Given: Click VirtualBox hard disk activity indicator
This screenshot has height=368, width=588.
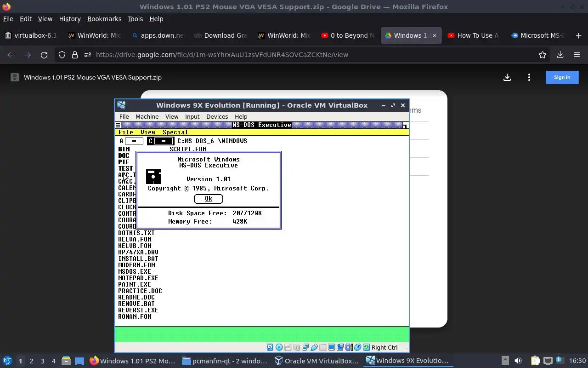Looking at the screenshot, I should (x=270, y=347).
